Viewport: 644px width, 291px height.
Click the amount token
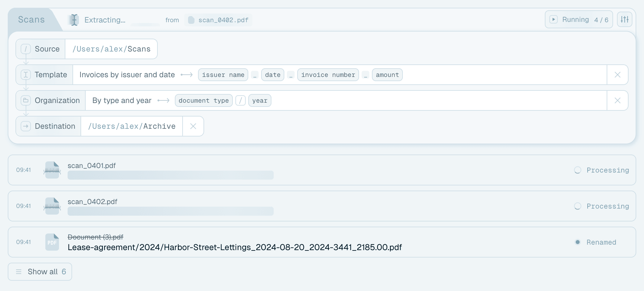point(387,75)
